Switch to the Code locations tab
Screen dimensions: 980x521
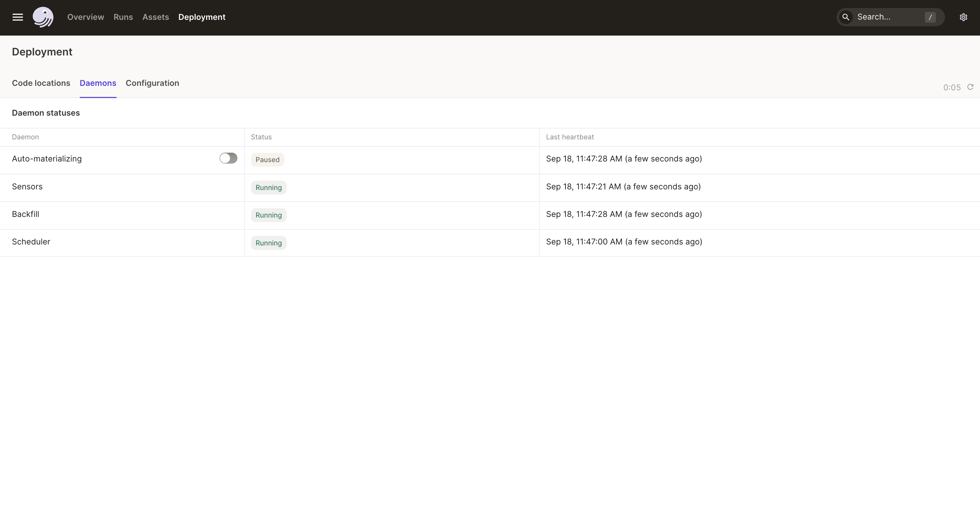[41, 83]
